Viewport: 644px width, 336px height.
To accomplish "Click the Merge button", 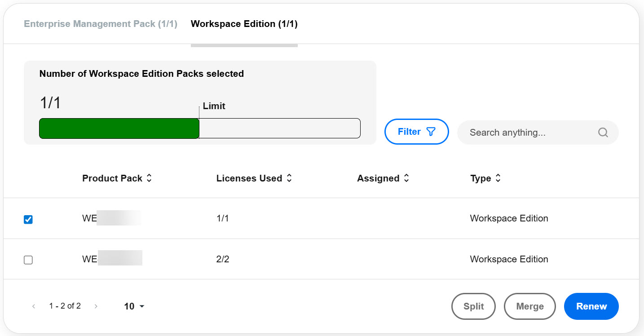I will [x=529, y=306].
